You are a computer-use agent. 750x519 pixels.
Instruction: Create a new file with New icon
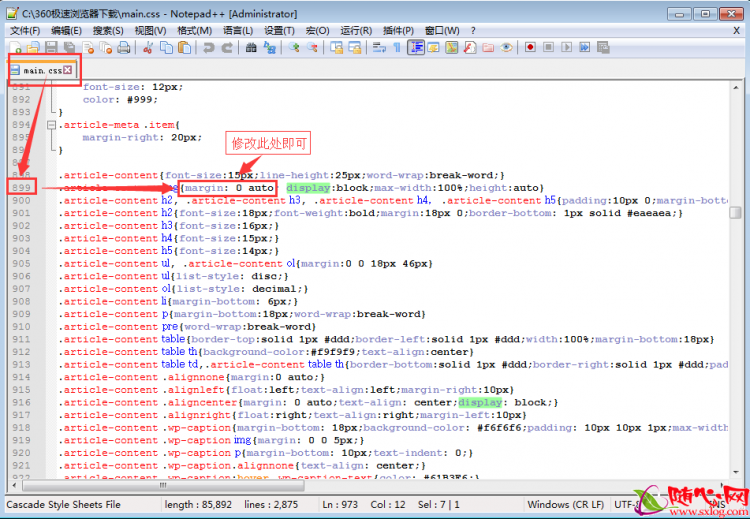coord(16,47)
